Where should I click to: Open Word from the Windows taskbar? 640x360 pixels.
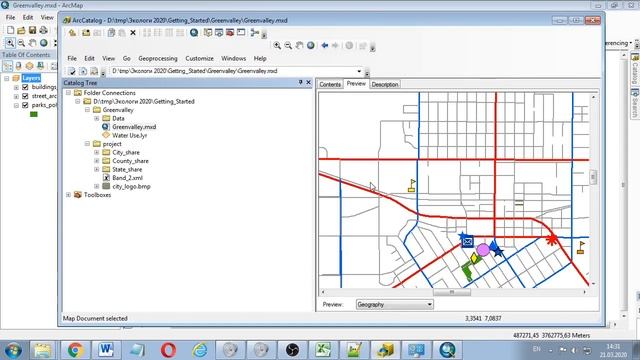coord(106,350)
